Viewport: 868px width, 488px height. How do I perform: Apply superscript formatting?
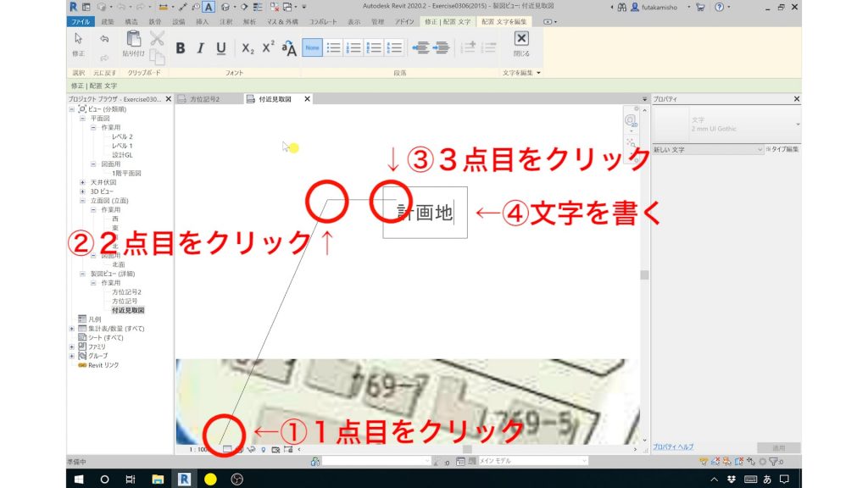tap(267, 47)
